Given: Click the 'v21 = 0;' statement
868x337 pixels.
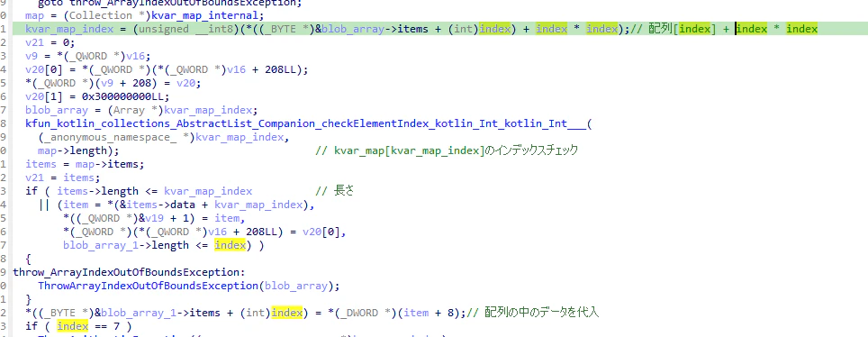Looking at the screenshot, I should [x=50, y=42].
